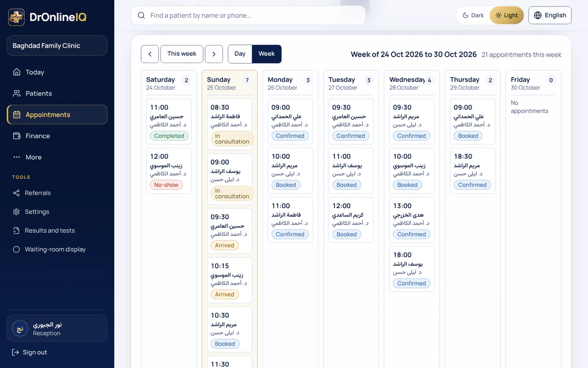Screen dimensions: 588x368
Task: Open Thursday 09:00 Booked appointment
Action: pyautogui.click(x=473, y=121)
